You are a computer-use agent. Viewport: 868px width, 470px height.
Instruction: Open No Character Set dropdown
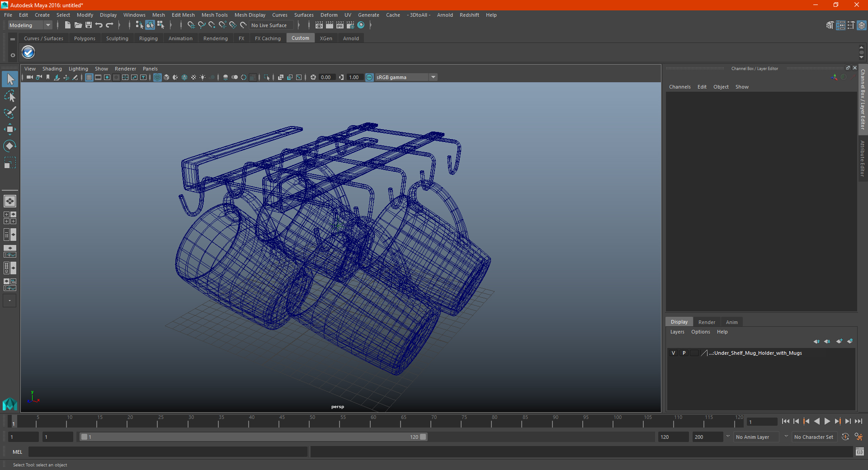pyautogui.click(x=815, y=437)
